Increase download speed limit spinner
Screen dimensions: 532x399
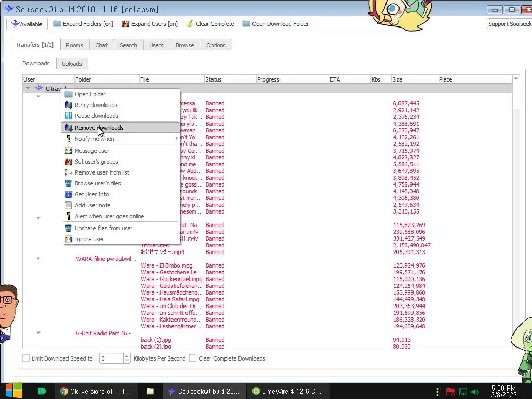coord(127,356)
